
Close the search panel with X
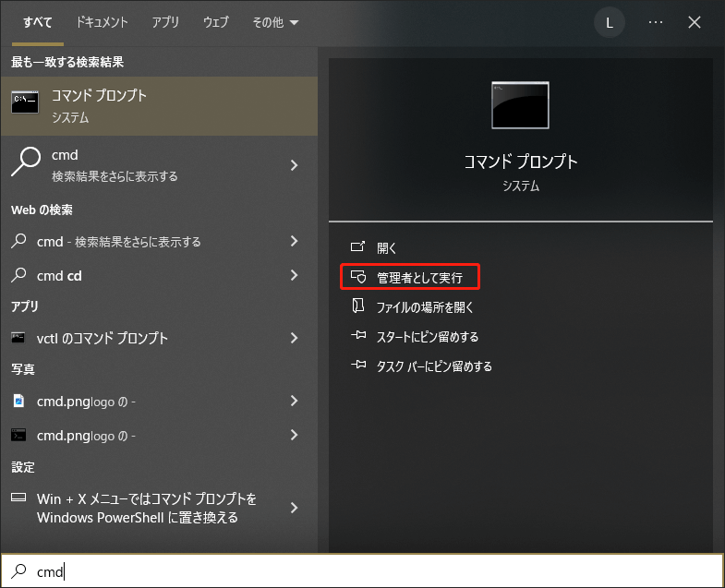pos(694,22)
